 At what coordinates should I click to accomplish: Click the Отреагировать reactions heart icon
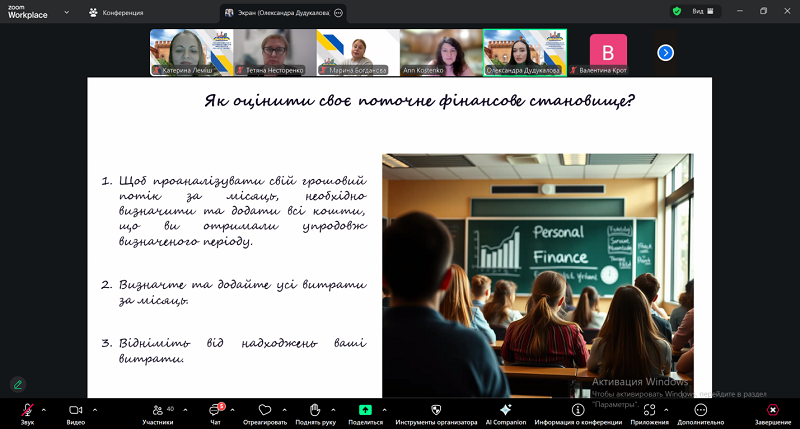tap(264, 410)
